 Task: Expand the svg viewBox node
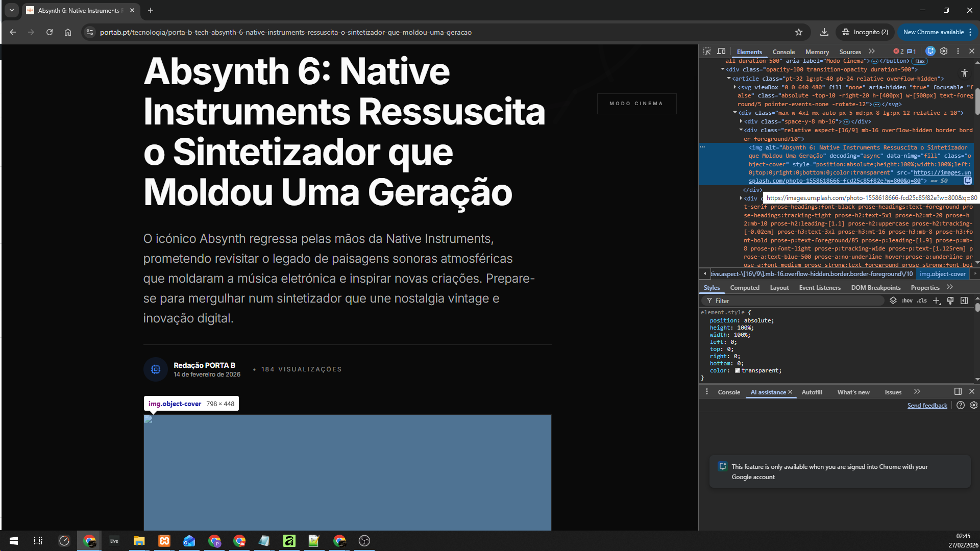(x=735, y=87)
